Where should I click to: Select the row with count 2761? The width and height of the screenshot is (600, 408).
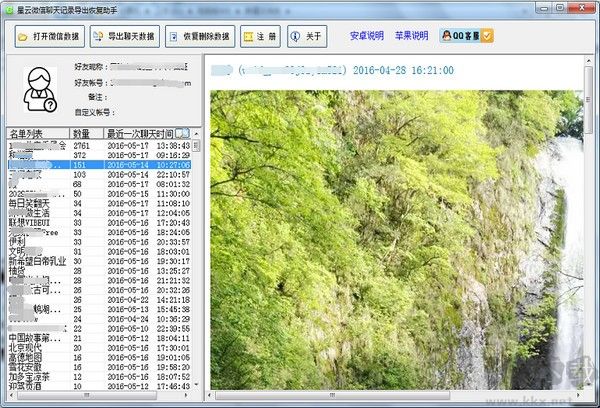tap(99, 146)
